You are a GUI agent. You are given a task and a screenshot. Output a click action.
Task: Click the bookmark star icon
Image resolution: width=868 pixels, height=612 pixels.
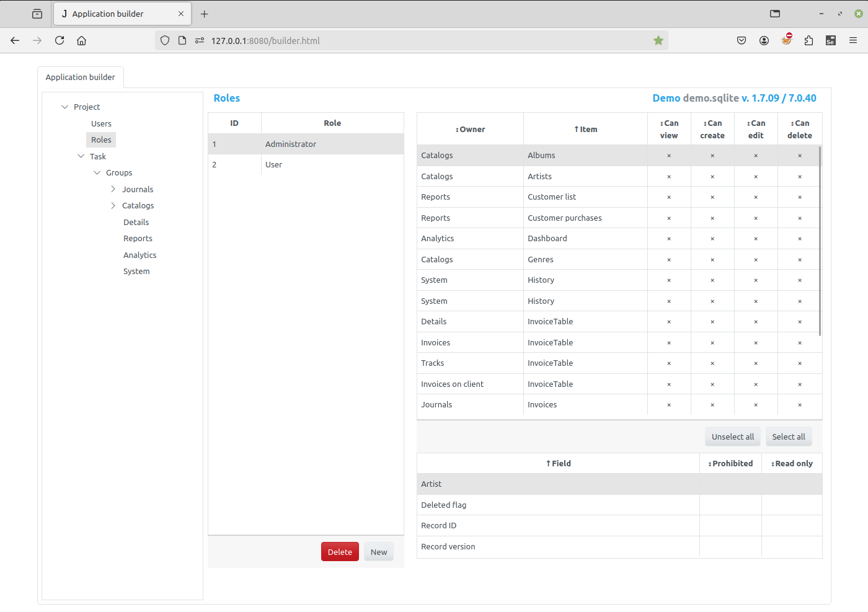click(658, 40)
